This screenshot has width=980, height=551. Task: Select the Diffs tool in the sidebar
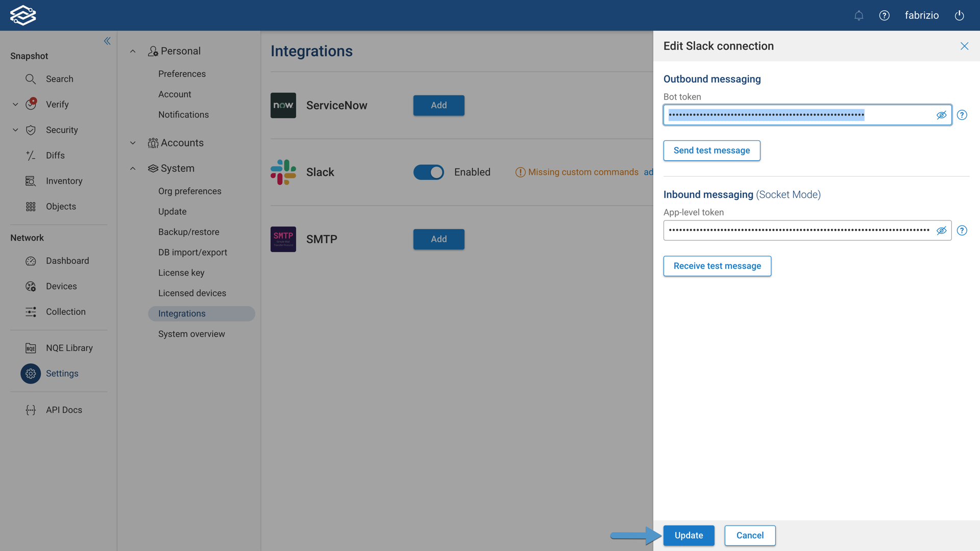(x=55, y=155)
